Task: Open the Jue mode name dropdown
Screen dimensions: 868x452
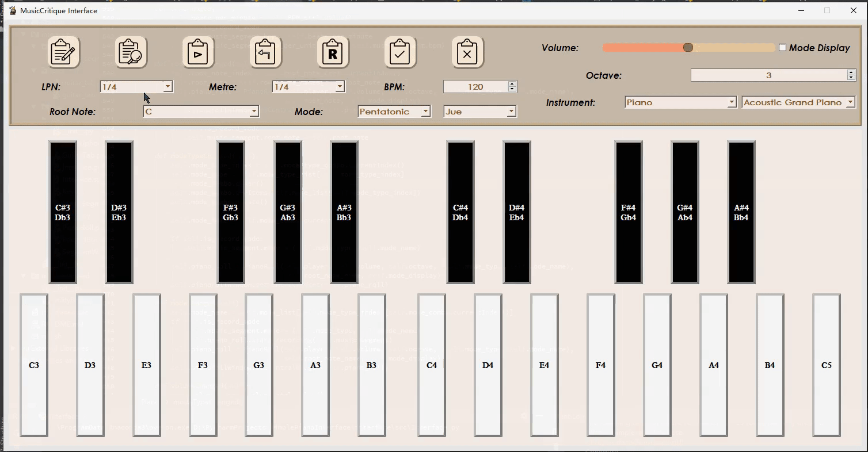Action: pyautogui.click(x=480, y=112)
